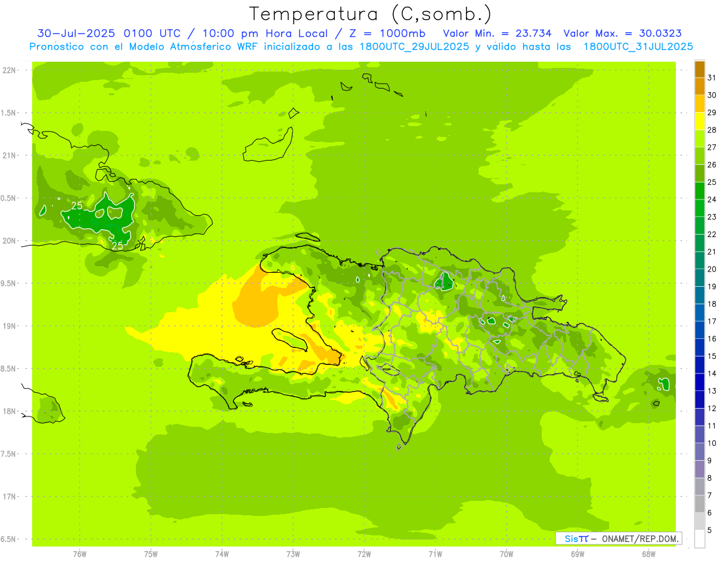Click the '18N' latitude label
The image size is (728, 562).
pos(10,412)
